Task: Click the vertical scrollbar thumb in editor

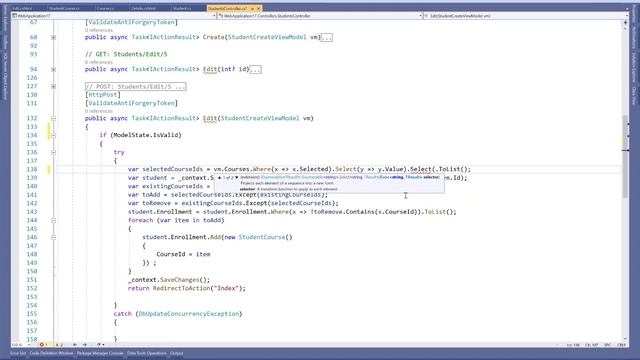Action: (625, 157)
